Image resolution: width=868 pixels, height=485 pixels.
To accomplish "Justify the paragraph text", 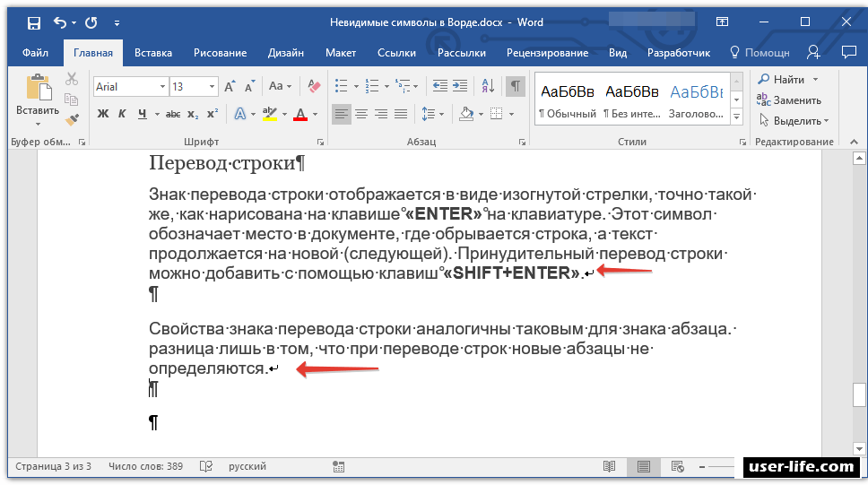I will point(401,114).
